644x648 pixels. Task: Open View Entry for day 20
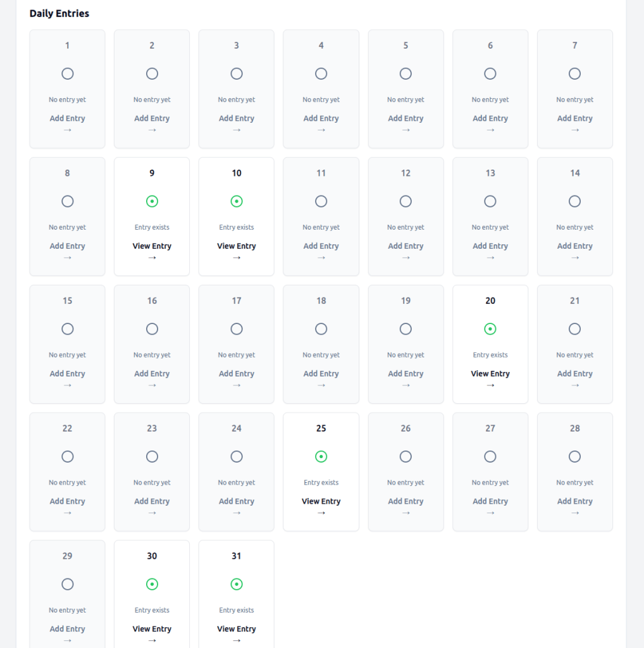(490, 374)
